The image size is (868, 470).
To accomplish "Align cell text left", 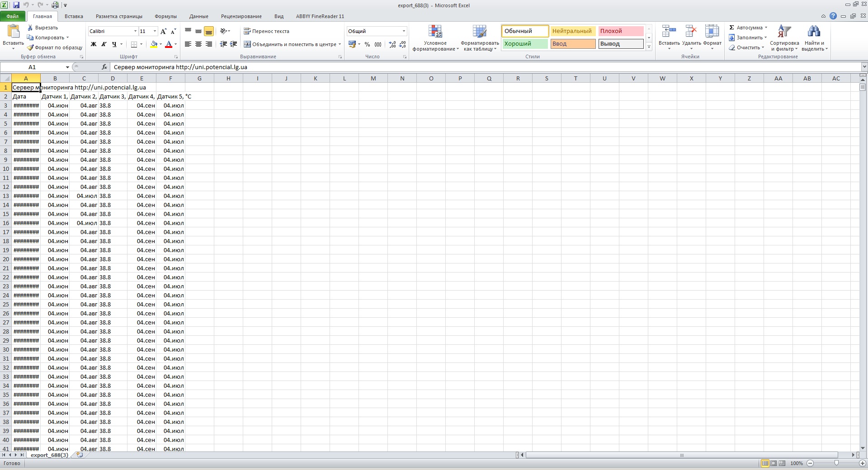I will (x=188, y=44).
